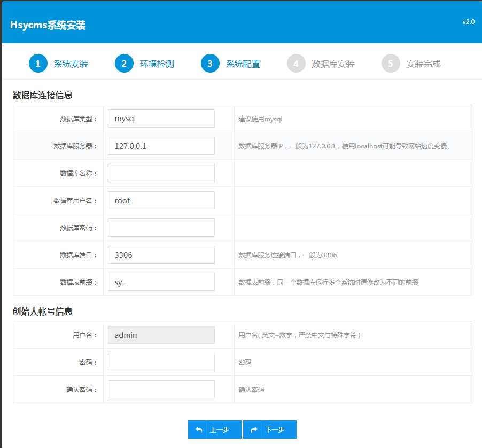Click the greyed step 5 circle icon
This screenshot has width=482, height=448.
(391, 64)
